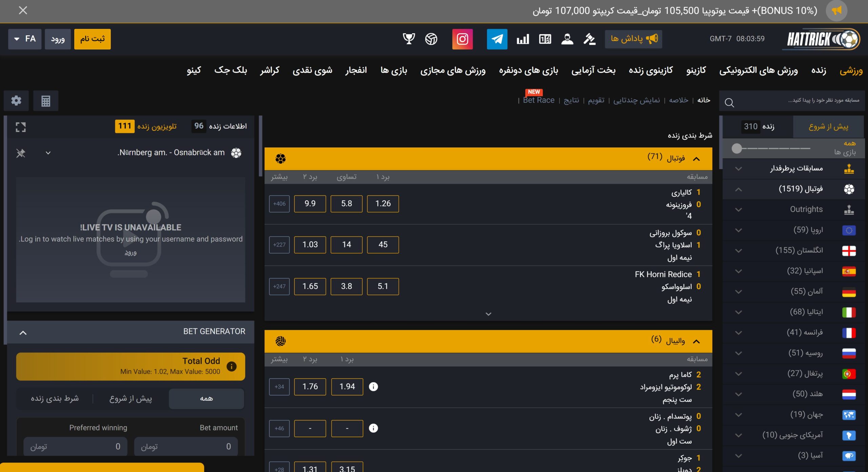Unpin the Nürnberg am. match widget
This screenshot has width=868, height=472.
click(21, 153)
